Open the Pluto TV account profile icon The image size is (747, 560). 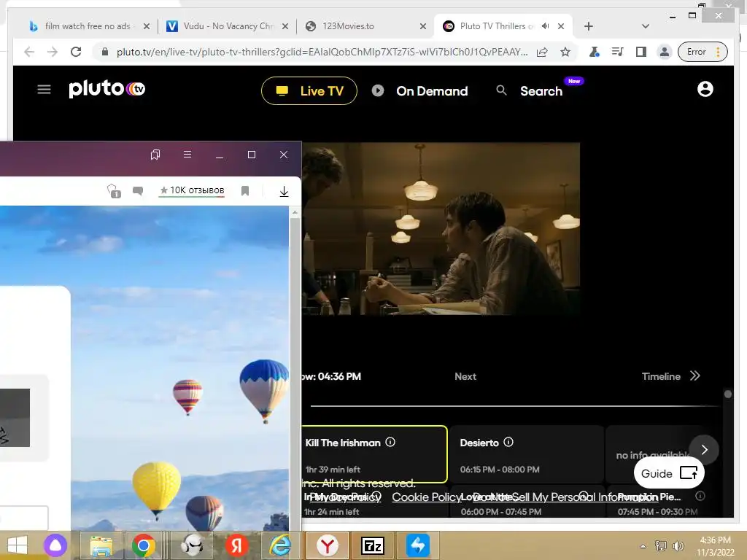(x=705, y=89)
